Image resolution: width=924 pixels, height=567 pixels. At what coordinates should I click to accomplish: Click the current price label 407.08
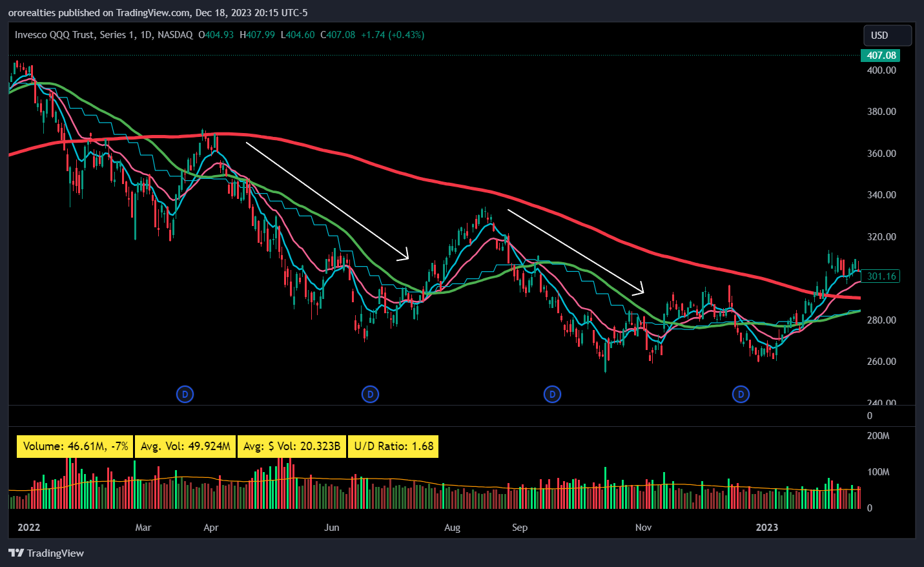(881, 56)
